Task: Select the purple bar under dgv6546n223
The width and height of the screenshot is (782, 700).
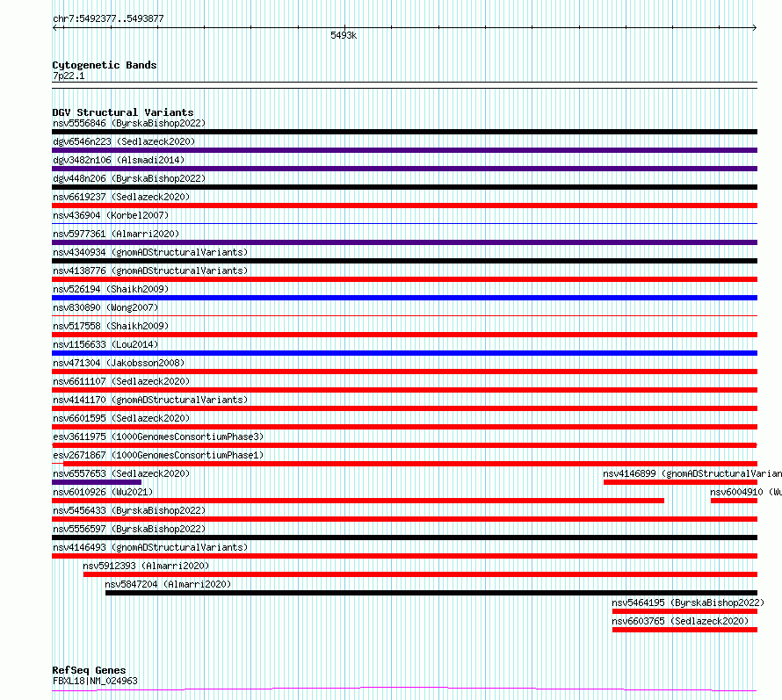Action: [x=404, y=150]
